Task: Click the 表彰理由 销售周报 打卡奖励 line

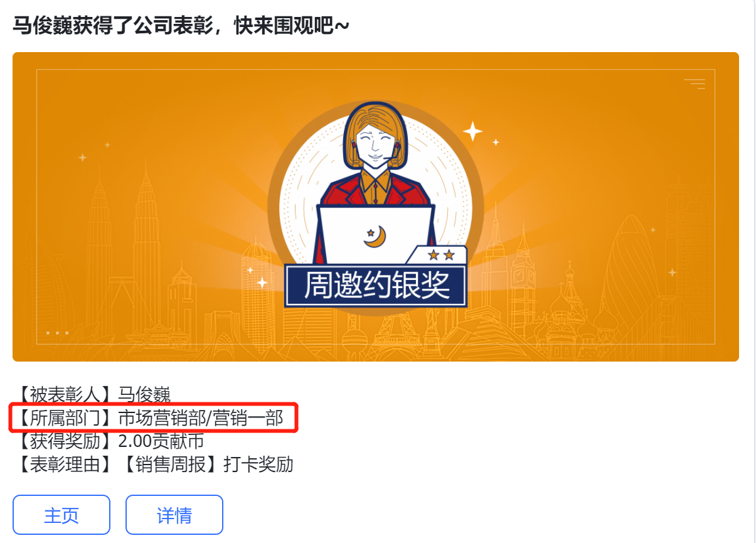Action: point(153,465)
